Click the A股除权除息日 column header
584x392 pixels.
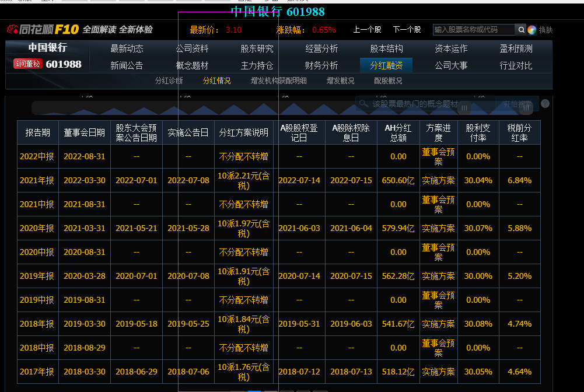point(351,132)
